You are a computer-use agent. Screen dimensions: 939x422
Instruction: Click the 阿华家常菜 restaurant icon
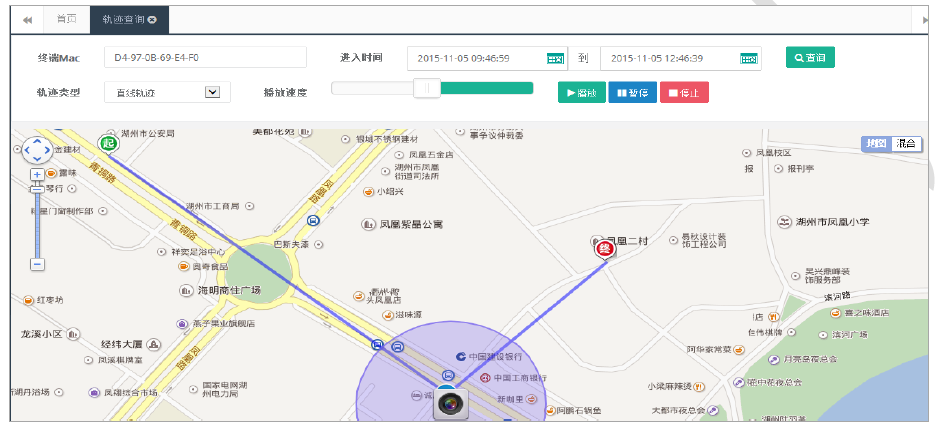click(x=739, y=349)
